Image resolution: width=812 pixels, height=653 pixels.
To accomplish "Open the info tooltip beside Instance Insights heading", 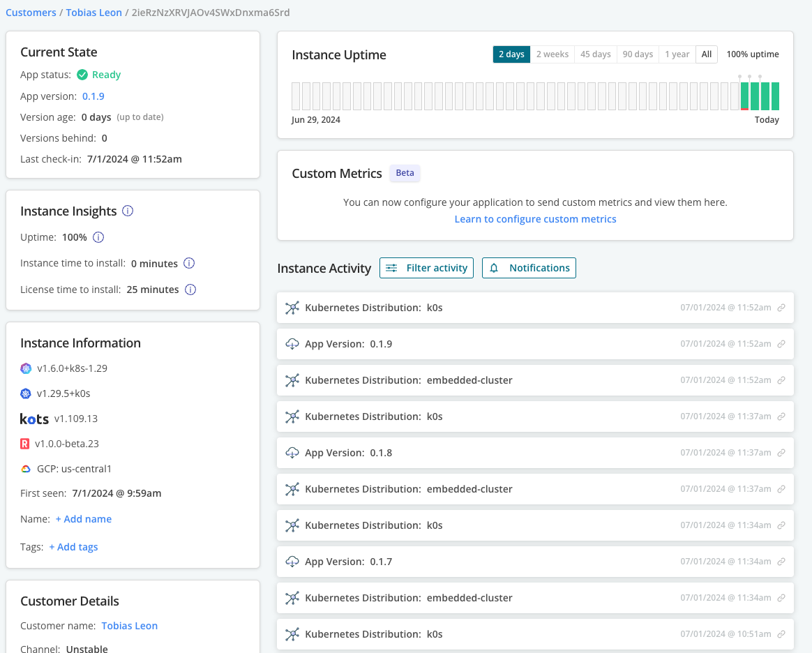I will pos(128,211).
